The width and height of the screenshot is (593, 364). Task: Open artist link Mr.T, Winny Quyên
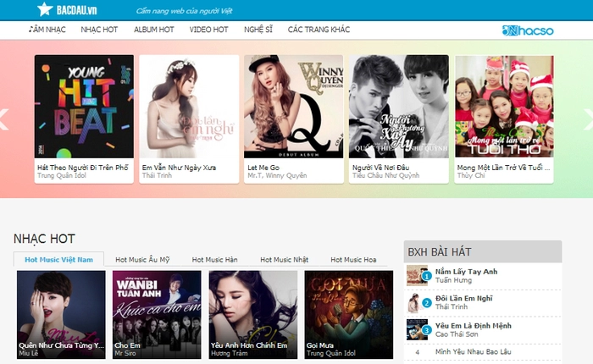click(x=277, y=175)
